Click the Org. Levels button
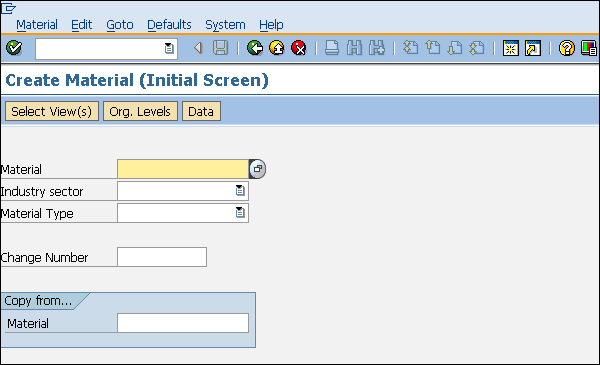The width and height of the screenshot is (600, 365). click(140, 111)
